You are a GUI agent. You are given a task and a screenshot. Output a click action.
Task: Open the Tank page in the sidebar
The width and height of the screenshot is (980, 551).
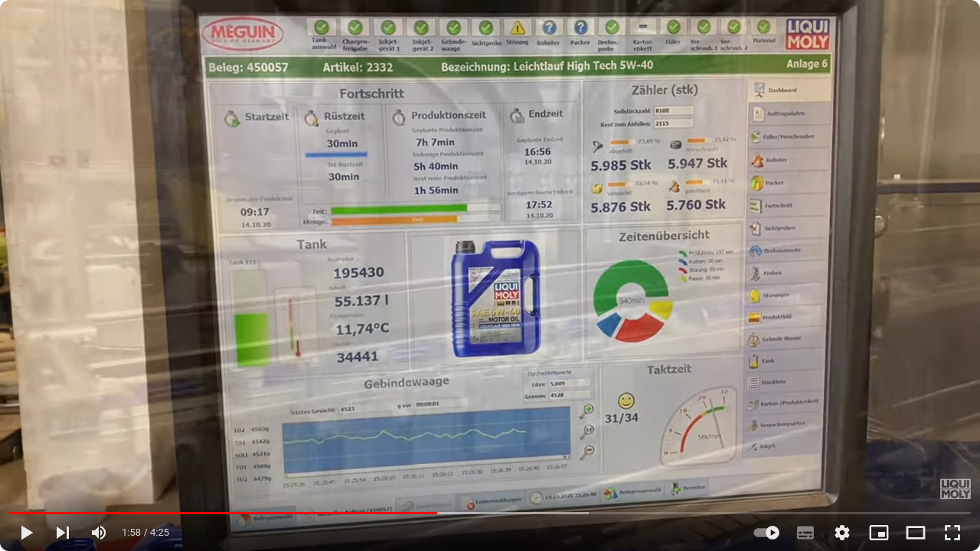pyautogui.click(x=784, y=360)
